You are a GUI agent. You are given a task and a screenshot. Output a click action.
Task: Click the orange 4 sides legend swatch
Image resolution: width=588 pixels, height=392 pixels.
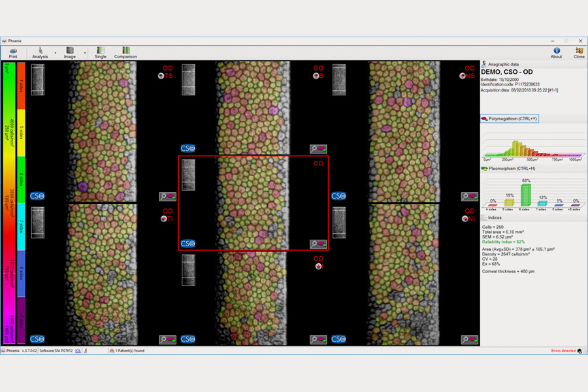point(22,86)
